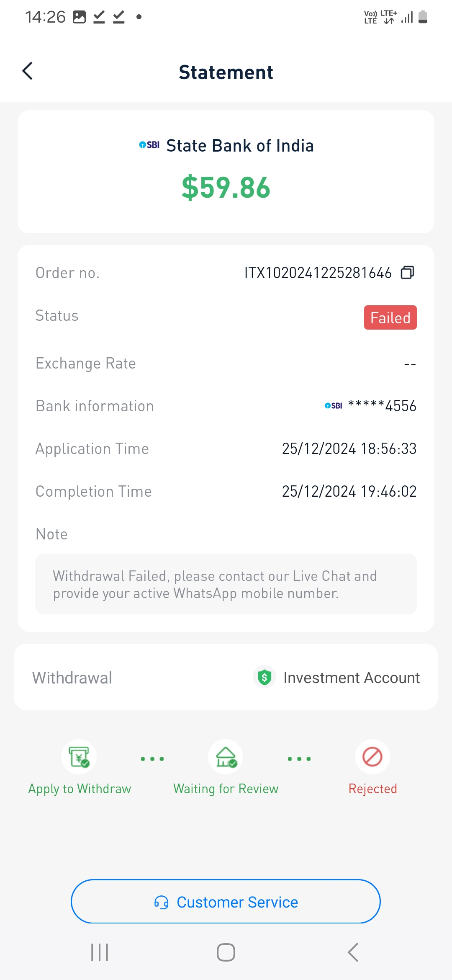The height and width of the screenshot is (980, 452).
Task: Tap the red Failed status badge
Action: [x=390, y=318]
